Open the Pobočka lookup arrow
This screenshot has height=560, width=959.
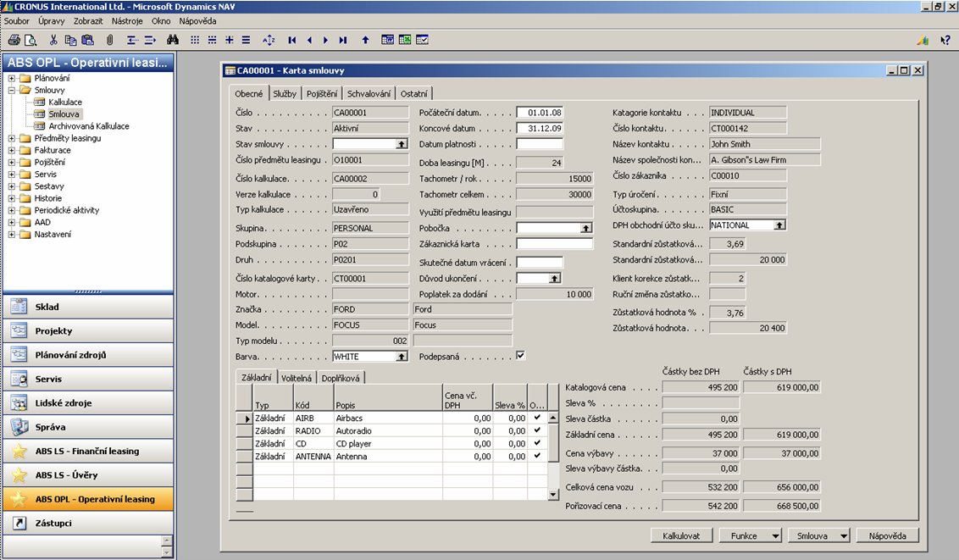tap(586, 228)
